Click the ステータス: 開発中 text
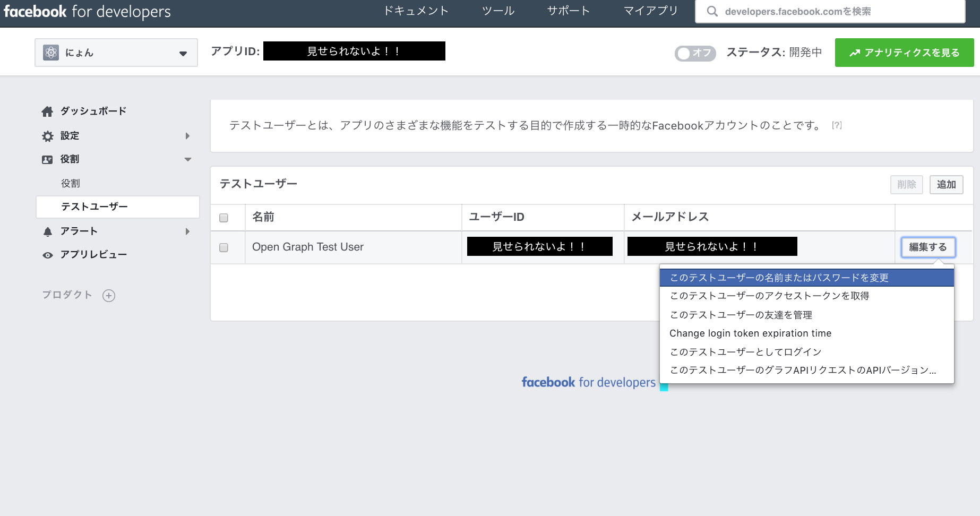980x516 pixels. tap(774, 52)
